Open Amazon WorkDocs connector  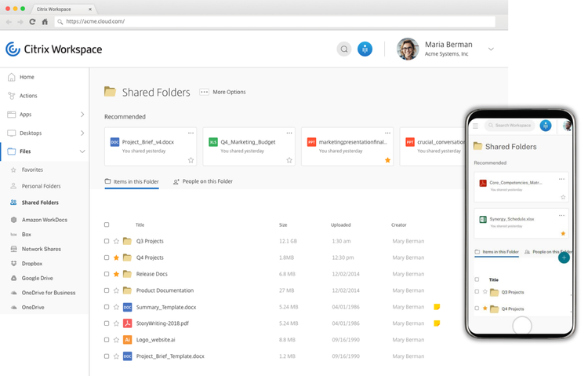pos(44,220)
